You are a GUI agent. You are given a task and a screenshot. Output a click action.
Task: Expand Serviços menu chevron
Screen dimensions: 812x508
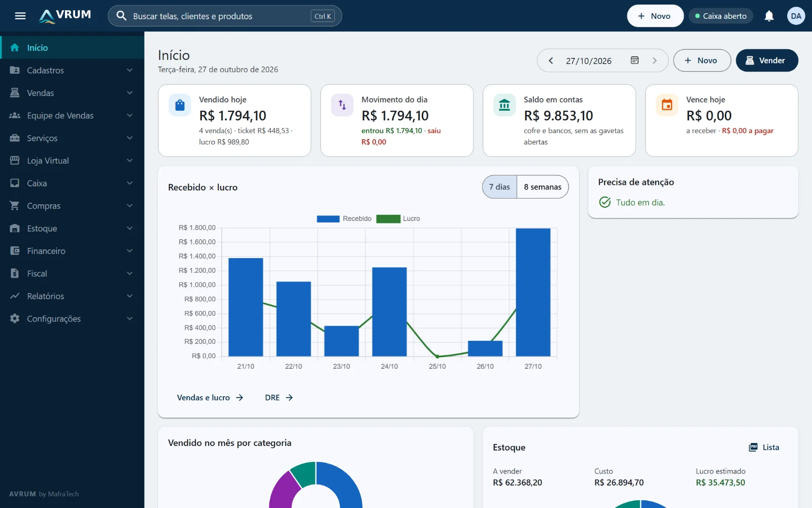[x=130, y=138]
